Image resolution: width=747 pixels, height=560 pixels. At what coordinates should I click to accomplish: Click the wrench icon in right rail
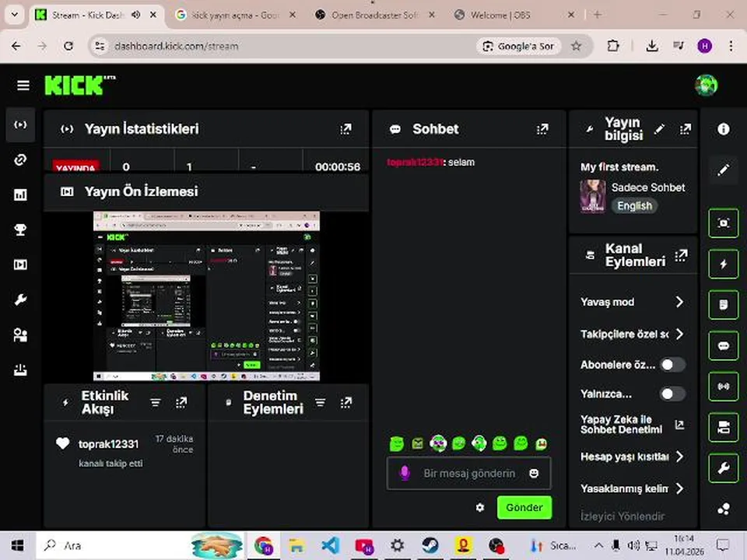pos(723,468)
